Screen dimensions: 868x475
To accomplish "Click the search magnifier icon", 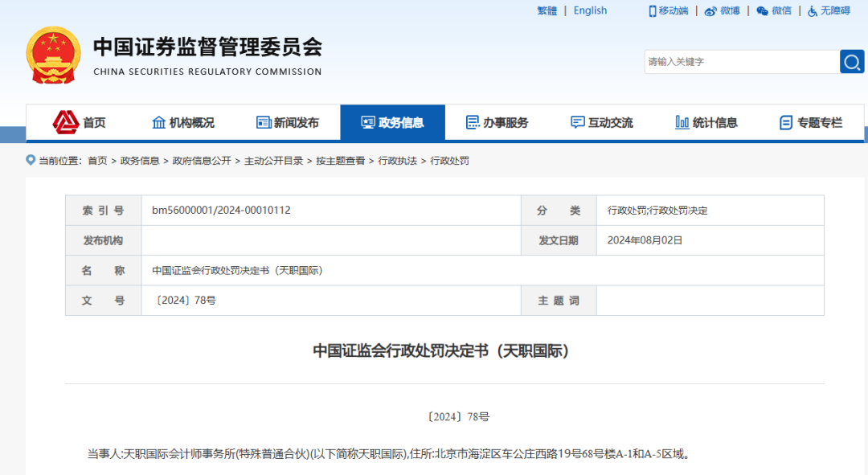I will pyautogui.click(x=851, y=61).
